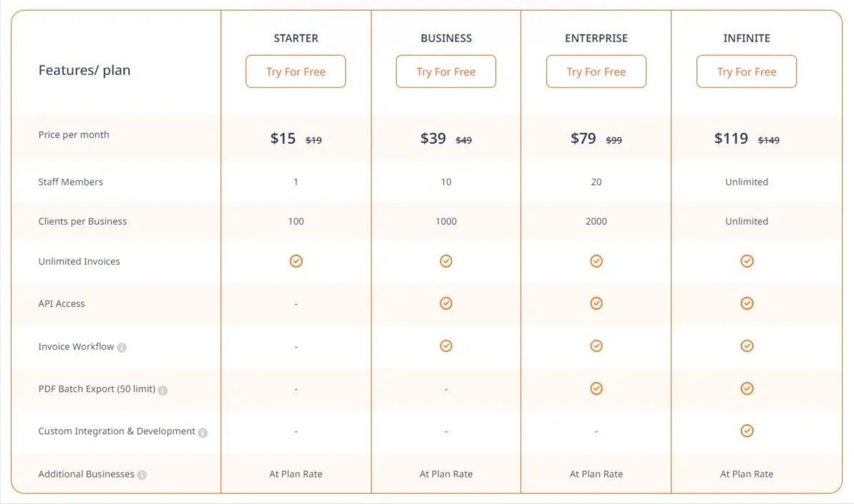
Task: Open the Custom Integration & Development info tooltip
Action: (203, 432)
